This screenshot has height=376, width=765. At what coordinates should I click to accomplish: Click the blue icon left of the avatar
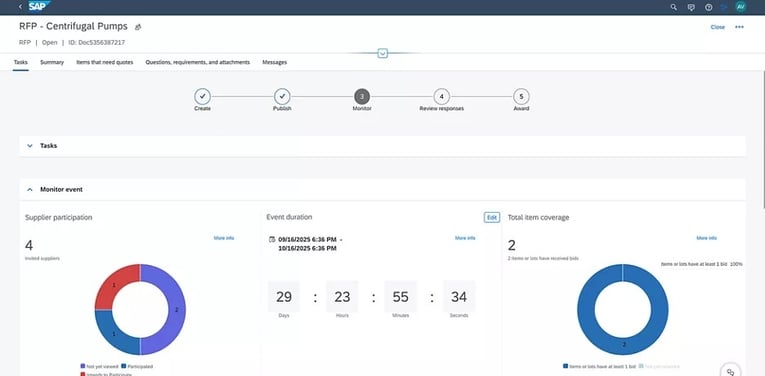724,7
